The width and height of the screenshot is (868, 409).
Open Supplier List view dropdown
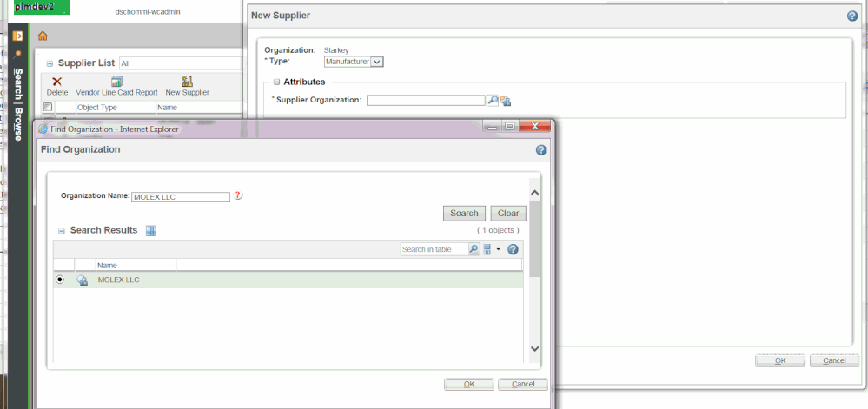[181, 63]
